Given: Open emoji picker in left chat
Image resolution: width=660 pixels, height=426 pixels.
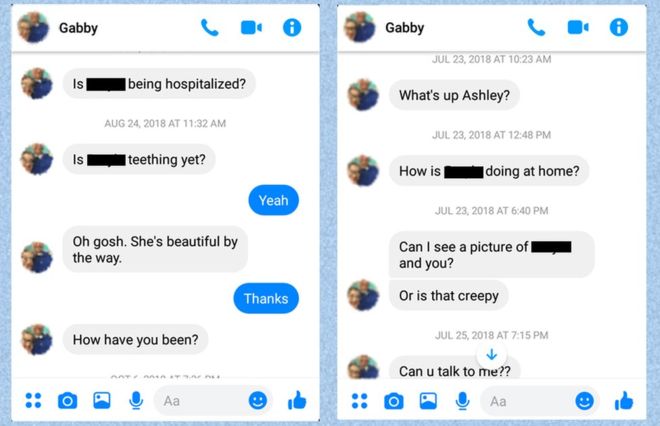Looking at the screenshot, I should [258, 401].
